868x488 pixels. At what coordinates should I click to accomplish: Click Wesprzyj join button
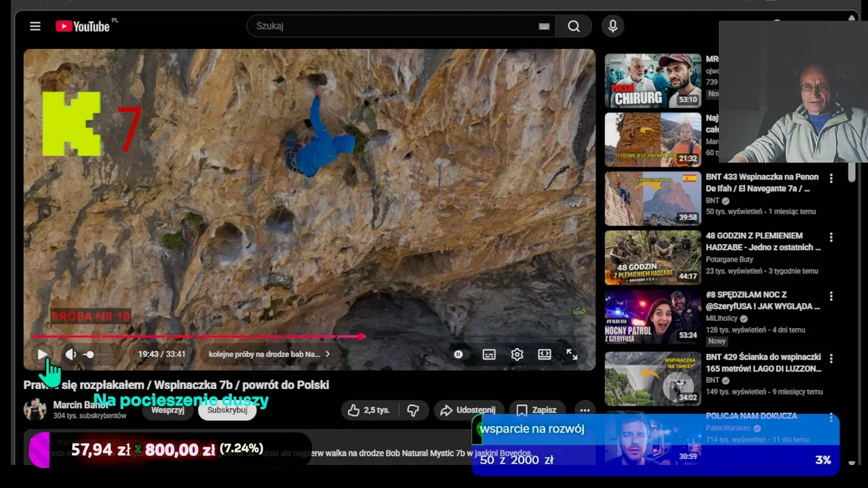(167, 410)
